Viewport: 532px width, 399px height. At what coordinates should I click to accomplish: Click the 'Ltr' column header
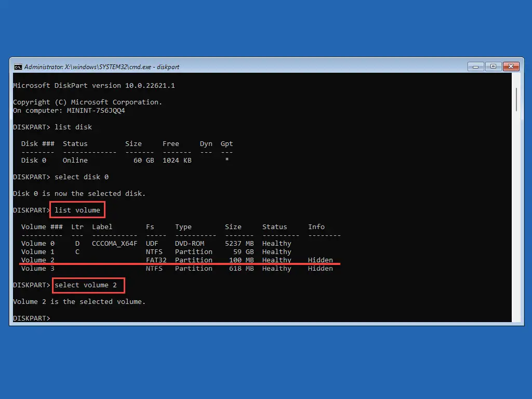(x=77, y=227)
